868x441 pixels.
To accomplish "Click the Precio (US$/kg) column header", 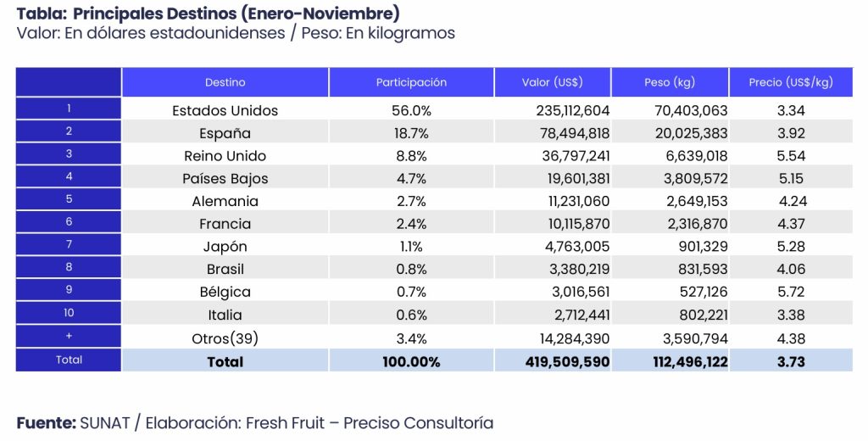I will [790, 82].
